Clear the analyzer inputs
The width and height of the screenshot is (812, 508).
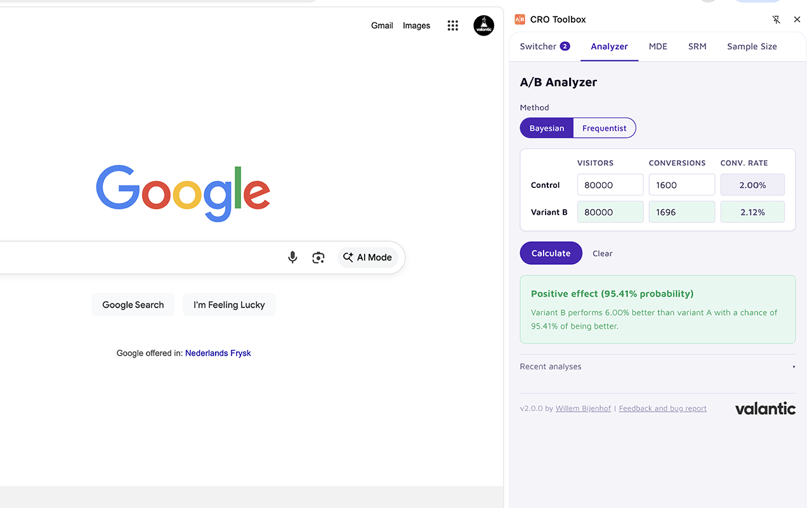coord(603,253)
